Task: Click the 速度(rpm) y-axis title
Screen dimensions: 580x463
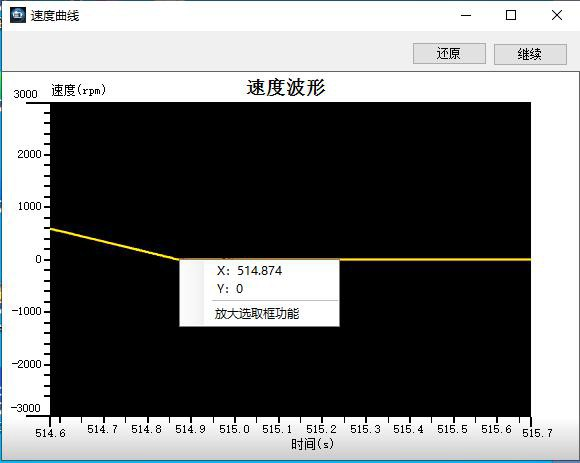Action: (x=78, y=90)
